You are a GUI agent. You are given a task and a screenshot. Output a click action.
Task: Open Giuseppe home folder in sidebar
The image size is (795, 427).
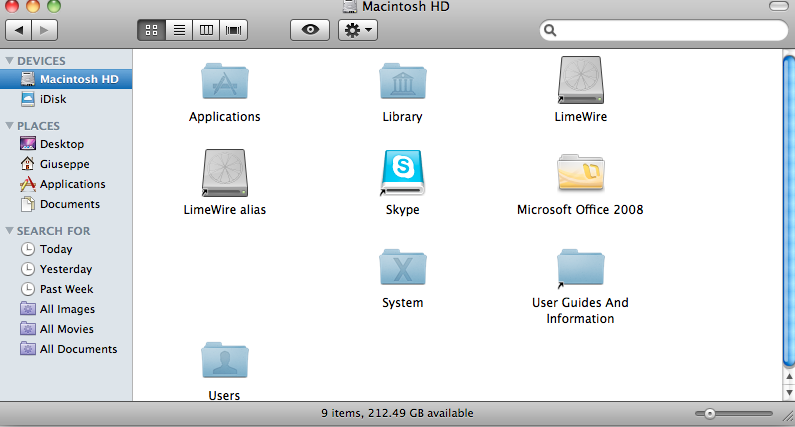[66, 164]
